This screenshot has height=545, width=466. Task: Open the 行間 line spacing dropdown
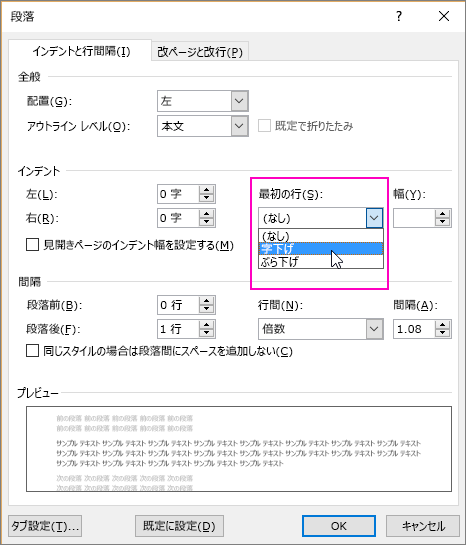374,329
